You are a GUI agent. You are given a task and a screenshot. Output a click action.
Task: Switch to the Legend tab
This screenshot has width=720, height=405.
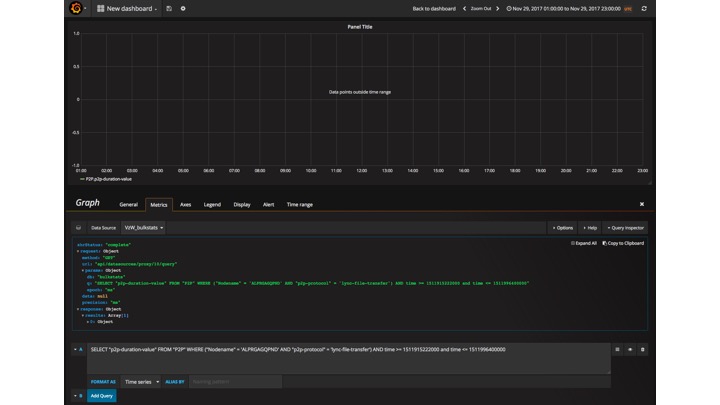pos(212,204)
